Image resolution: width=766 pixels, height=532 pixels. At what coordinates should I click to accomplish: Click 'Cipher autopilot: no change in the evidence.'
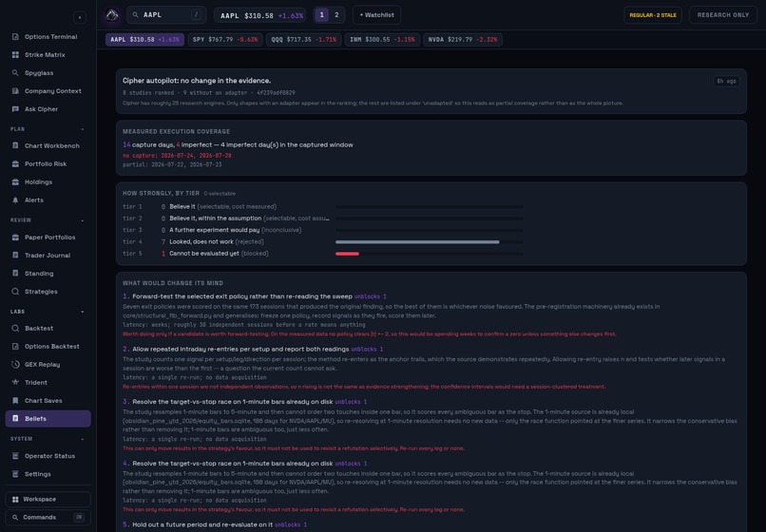197,81
